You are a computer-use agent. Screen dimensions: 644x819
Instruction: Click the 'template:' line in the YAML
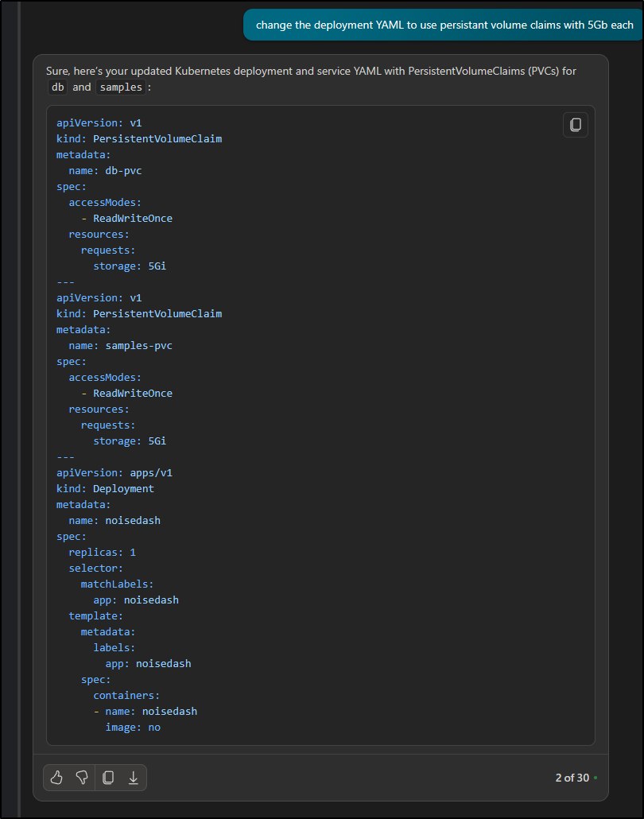95,616
